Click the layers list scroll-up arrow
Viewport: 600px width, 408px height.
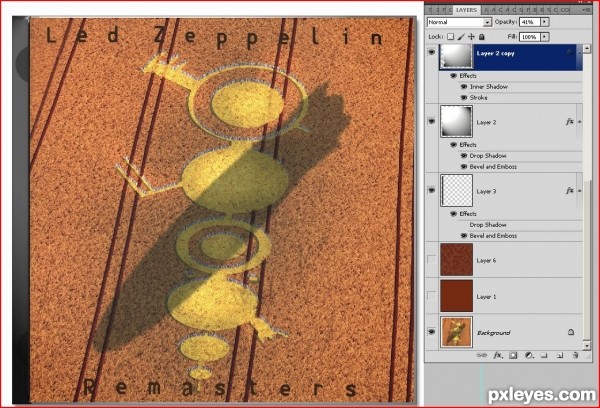[x=587, y=49]
